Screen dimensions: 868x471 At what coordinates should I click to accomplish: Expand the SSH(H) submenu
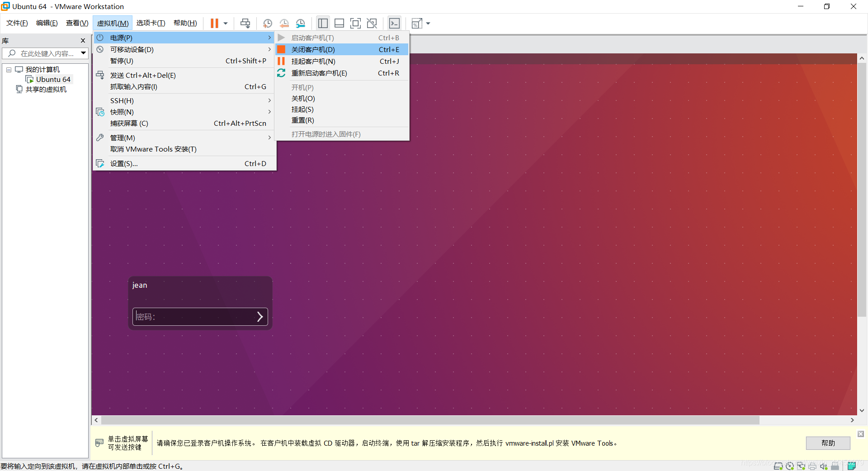(x=184, y=100)
